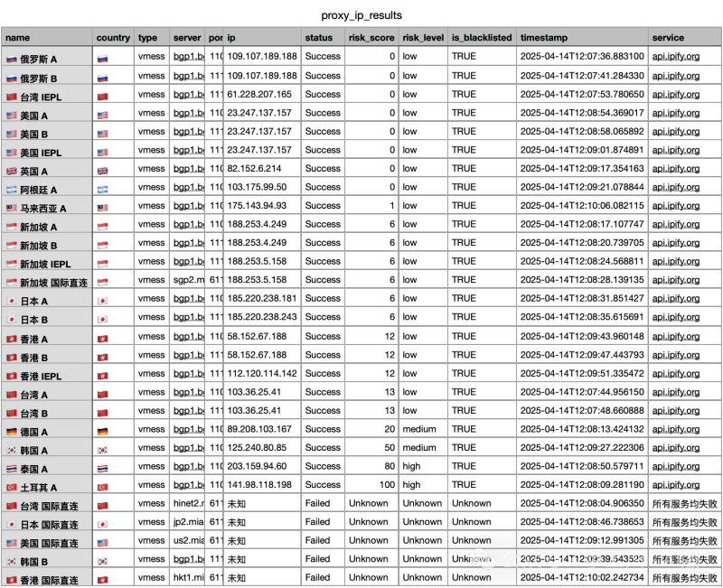The height and width of the screenshot is (588, 723).
Task: Click the Argentina flag in 阿根廷 A country cell
Action: tap(102, 190)
